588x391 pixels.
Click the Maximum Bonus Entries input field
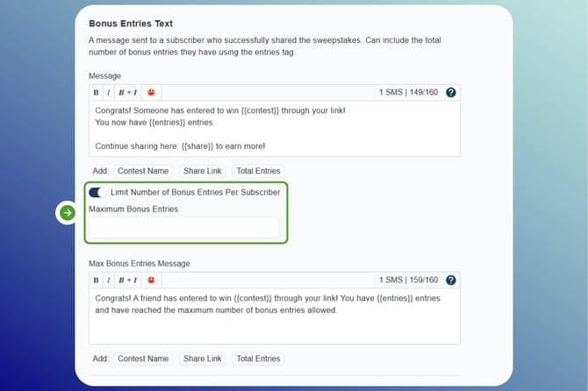[184, 228]
